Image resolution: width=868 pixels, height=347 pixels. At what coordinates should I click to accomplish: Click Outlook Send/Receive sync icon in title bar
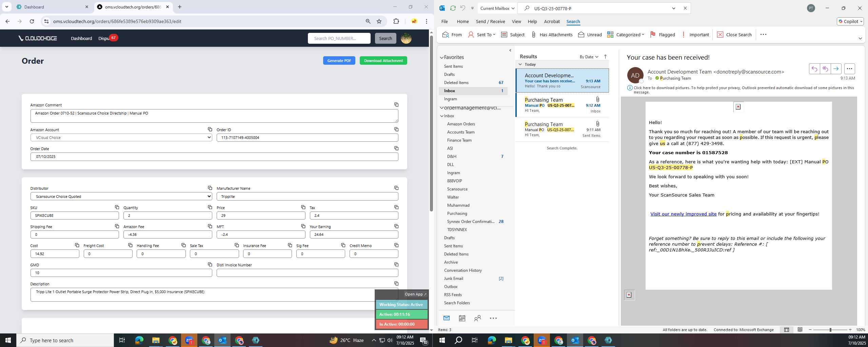point(453,8)
